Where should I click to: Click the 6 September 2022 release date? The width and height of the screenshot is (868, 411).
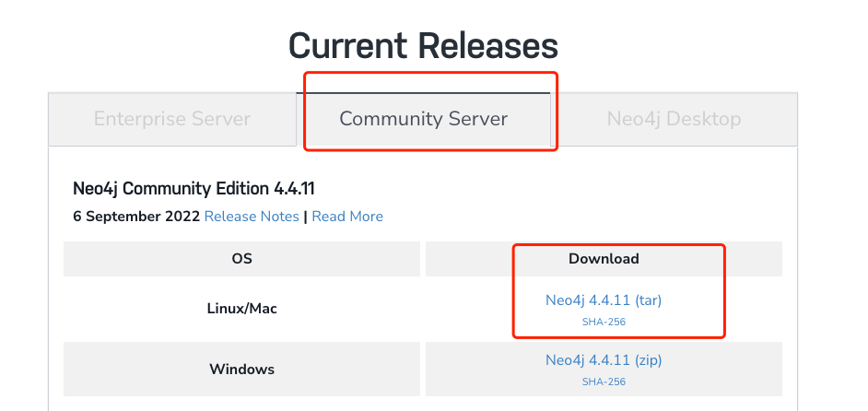point(136,216)
